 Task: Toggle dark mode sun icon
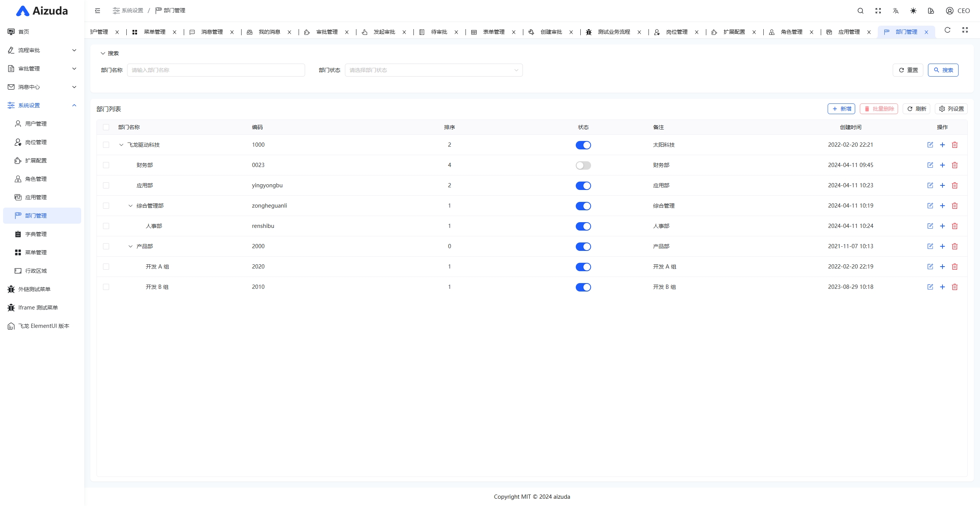point(913,11)
